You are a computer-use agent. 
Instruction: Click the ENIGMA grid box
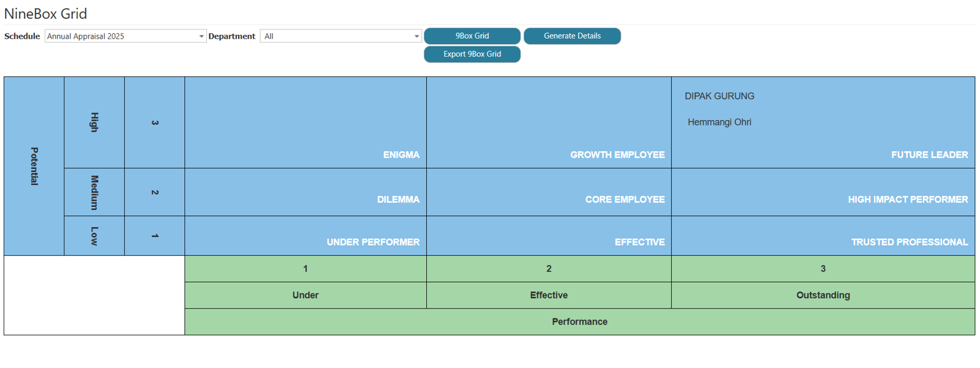tap(306, 122)
